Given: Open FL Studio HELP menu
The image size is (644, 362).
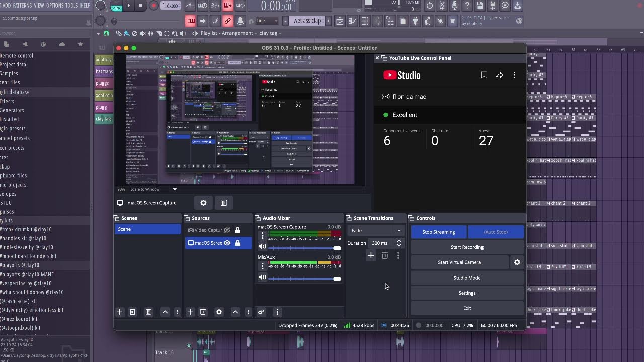Looking at the screenshot, I should 85,5.
